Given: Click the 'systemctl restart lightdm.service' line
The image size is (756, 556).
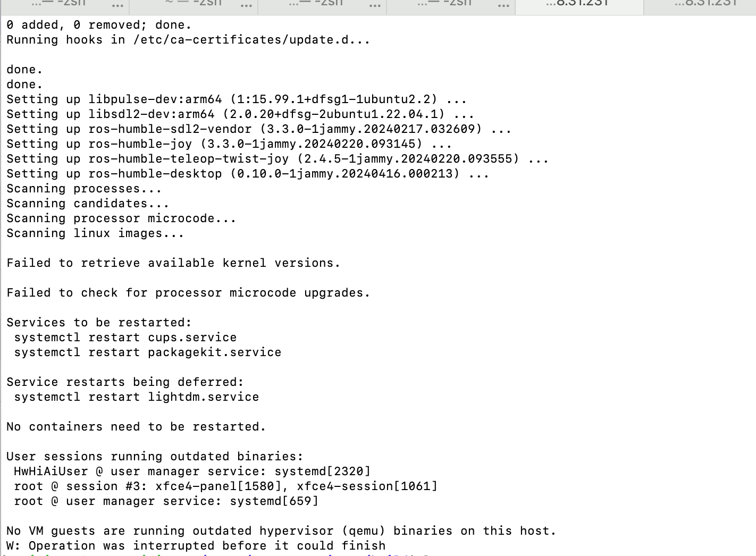Looking at the screenshot, I should click(137, 397).
